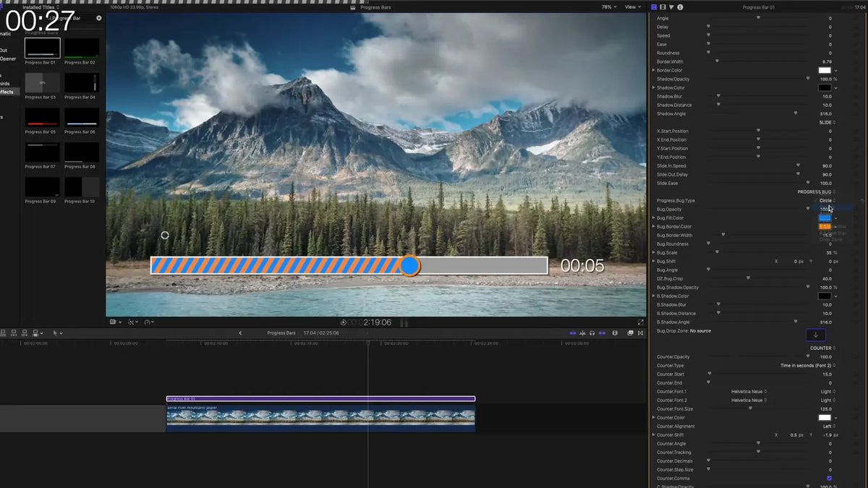Click the Counter.Start value 15.0
The image size is (868, 488).
point(827,374)
